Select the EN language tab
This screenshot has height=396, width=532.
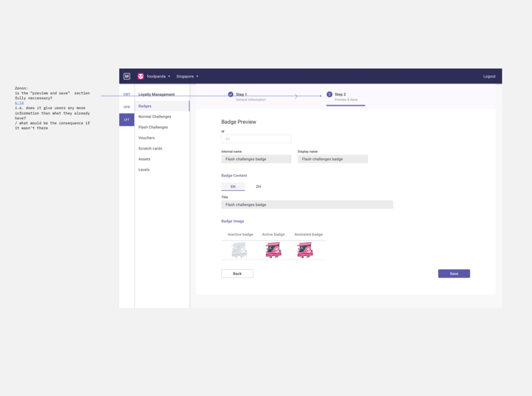click(233, 187)
